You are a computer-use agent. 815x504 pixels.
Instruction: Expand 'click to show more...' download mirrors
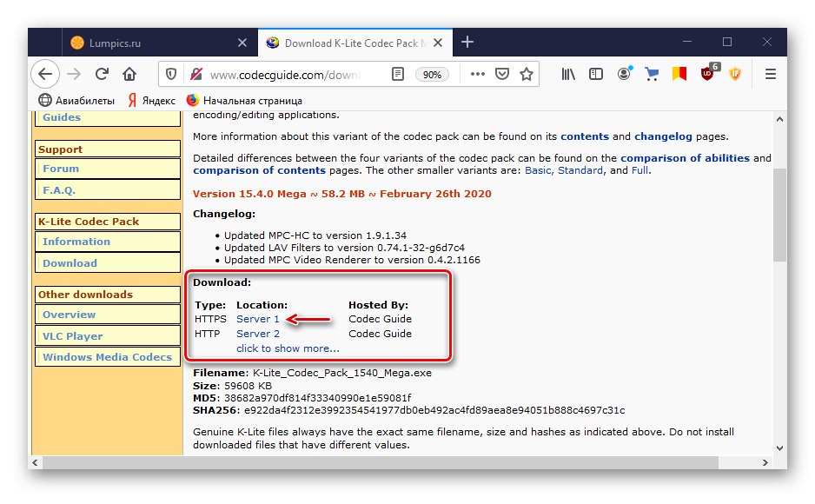288,348
